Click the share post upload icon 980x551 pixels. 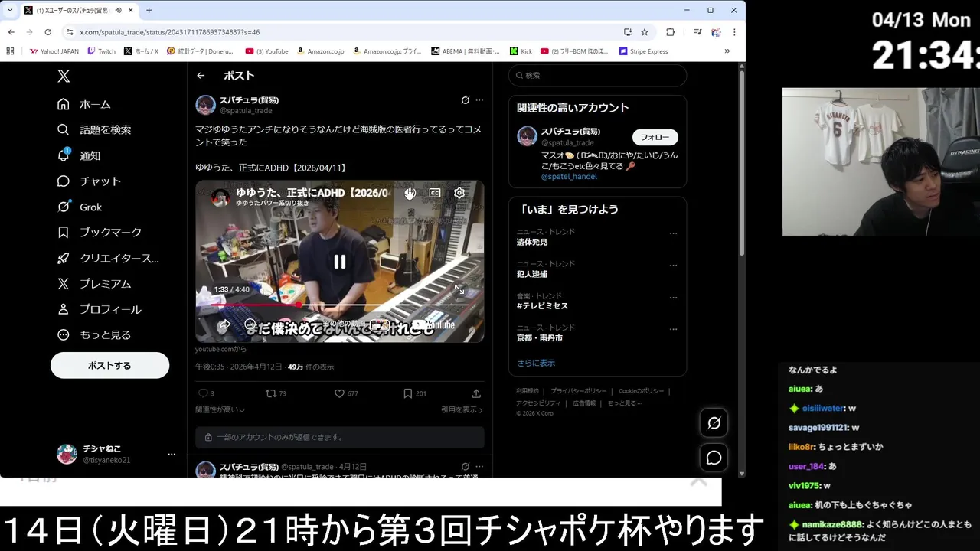(476, 393)
